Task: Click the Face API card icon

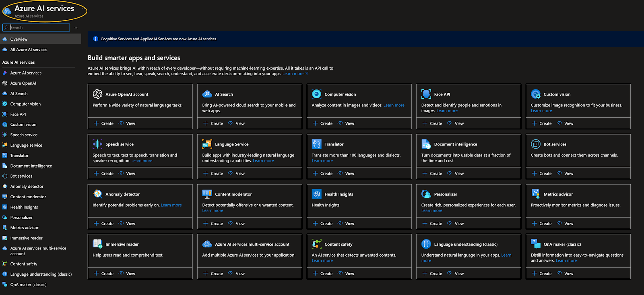Action: 426,94
